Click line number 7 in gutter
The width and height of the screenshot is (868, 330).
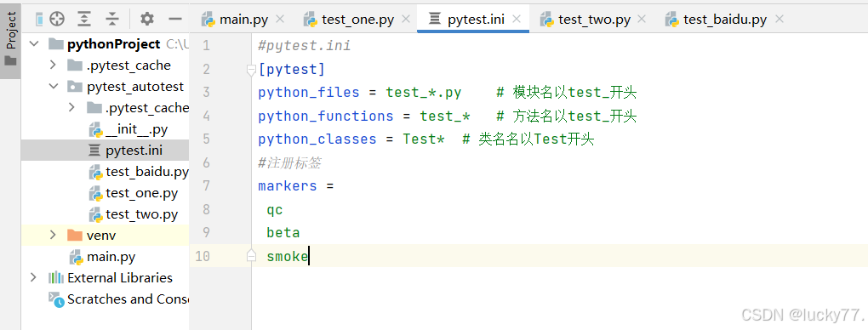[207, 185]
